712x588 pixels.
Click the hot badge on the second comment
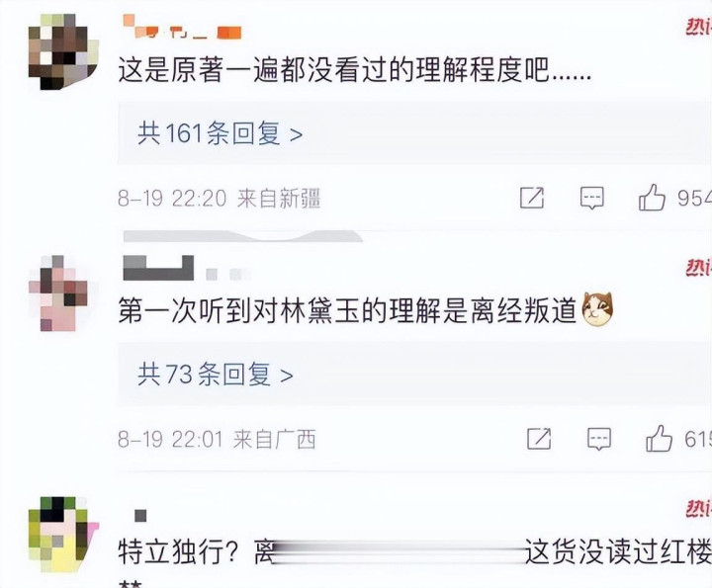pos(698,268)
